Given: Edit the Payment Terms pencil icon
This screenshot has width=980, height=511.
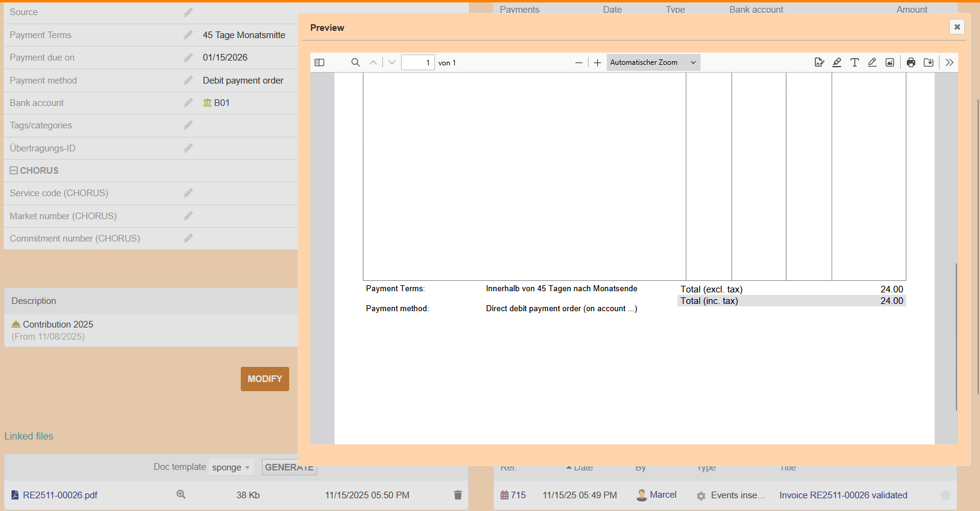Looking at the screenshot, I should pyautogui.click(x=188, y=35).
